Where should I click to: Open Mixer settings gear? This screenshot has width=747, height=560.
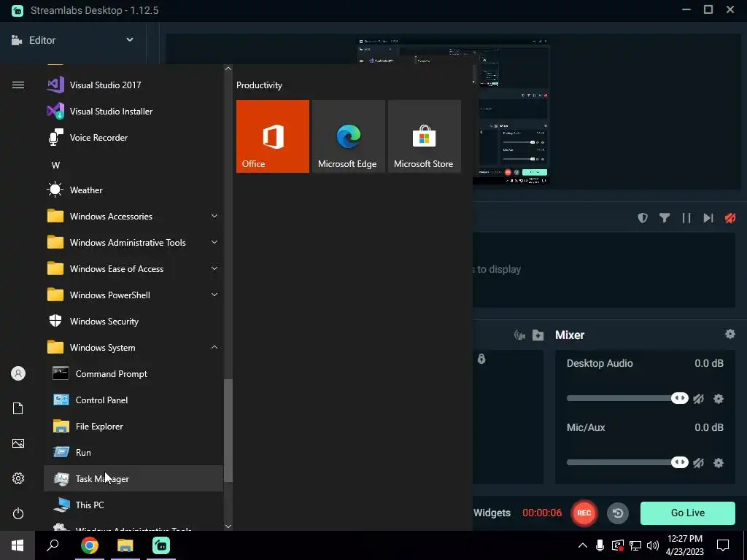(729, 334)
